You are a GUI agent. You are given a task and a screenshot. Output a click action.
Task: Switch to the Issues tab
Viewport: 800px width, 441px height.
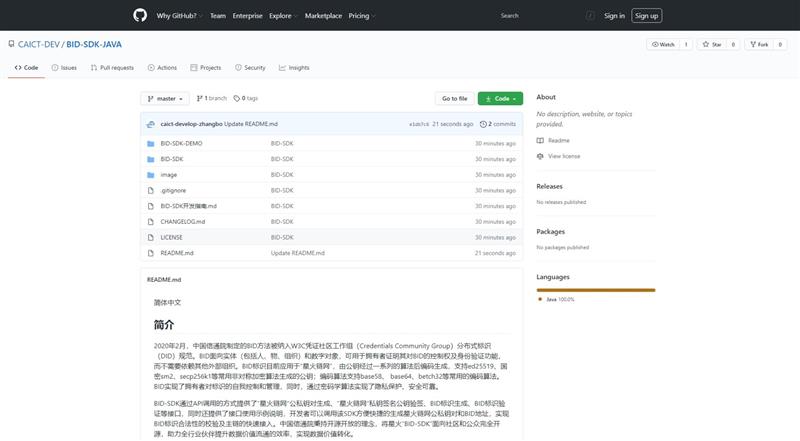(x=63, y=67)
